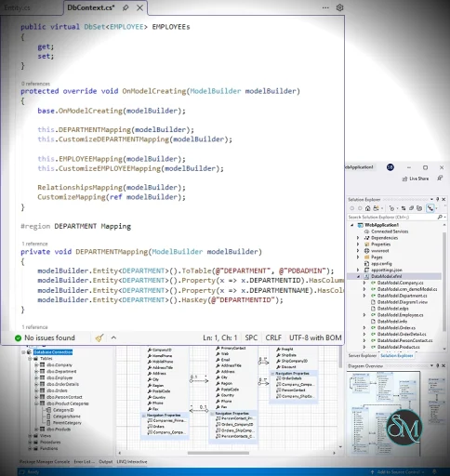The width and height of the screenshot is (450, 476).
Task: Click the Live Share button
Action: point(416,178)
